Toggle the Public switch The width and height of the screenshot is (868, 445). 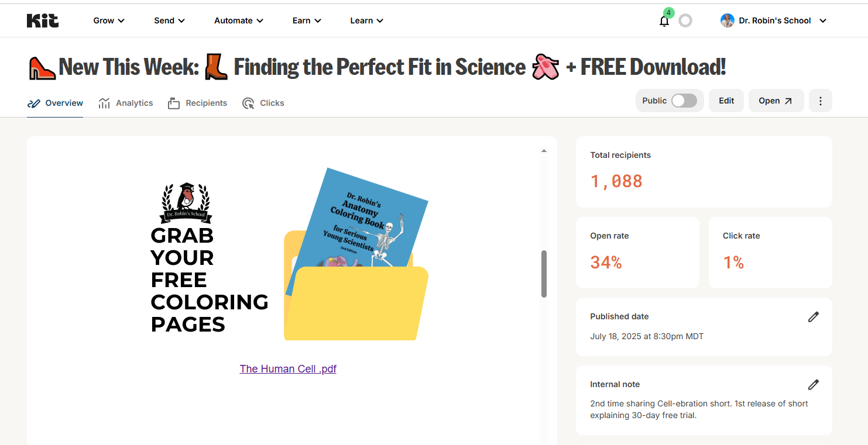pos(684,101)
